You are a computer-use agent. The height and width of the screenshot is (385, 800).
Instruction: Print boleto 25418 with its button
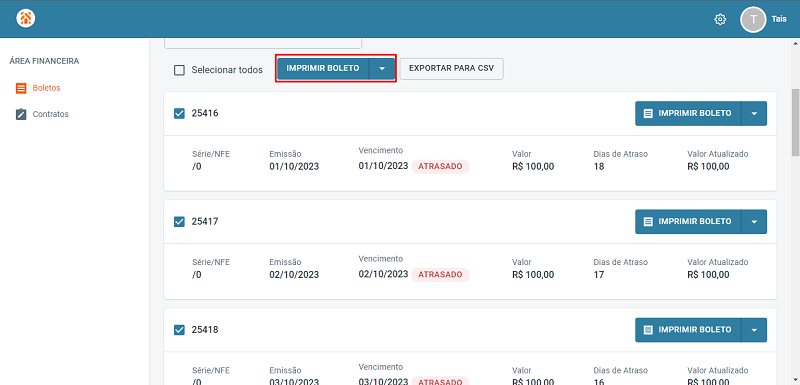[688, 329]
